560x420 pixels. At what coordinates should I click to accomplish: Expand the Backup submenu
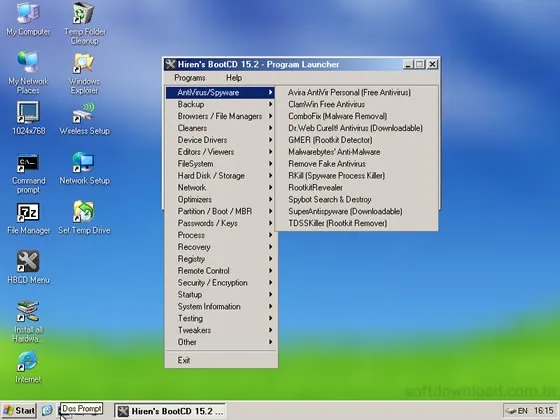coord(220,104)
